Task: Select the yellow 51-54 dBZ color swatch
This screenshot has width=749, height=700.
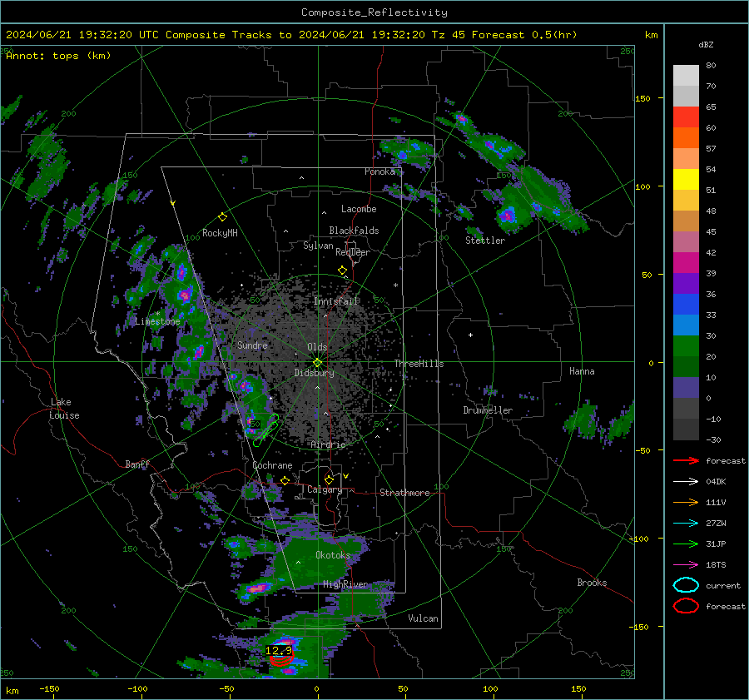Action: point(686,180)
